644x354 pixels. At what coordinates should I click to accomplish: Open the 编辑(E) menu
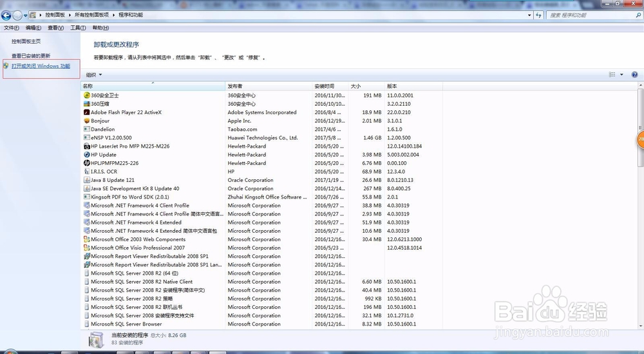pyautogui.click(x=33, y=28)
